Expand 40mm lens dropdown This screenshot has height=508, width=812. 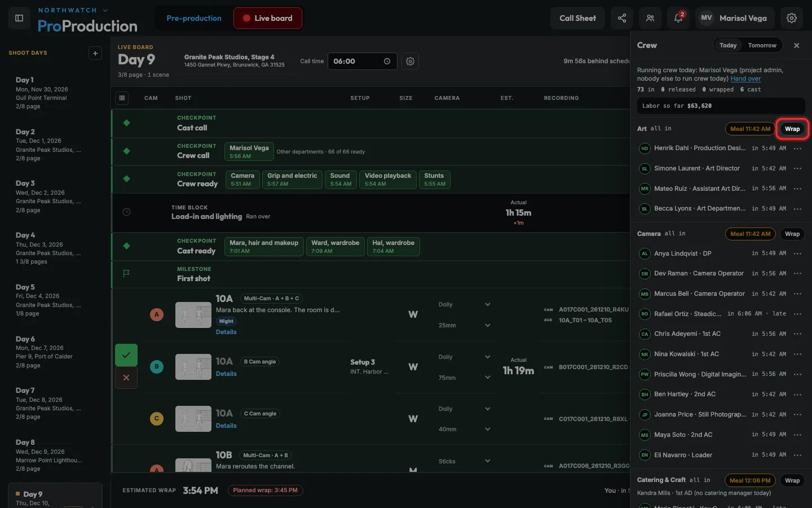coord(465,430)
